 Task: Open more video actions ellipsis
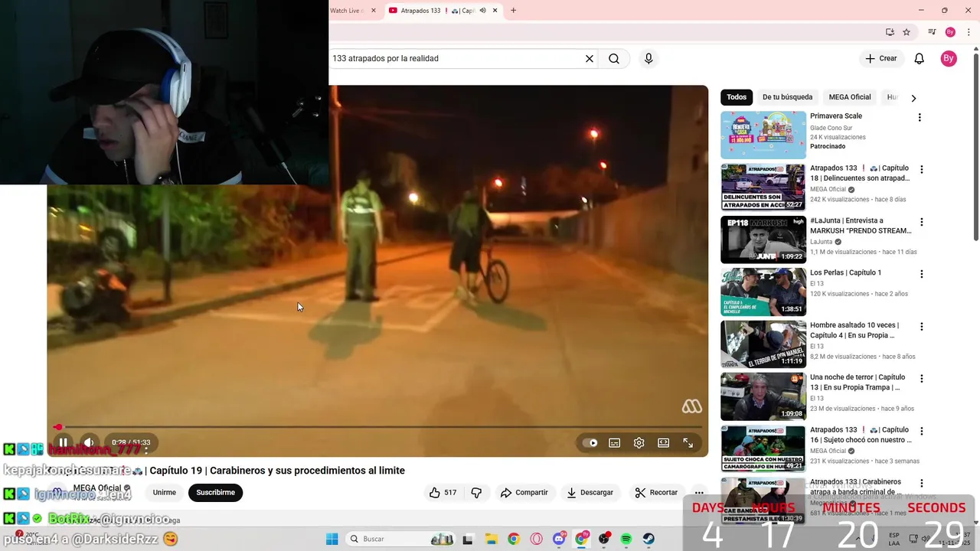(x=699, y=493)
